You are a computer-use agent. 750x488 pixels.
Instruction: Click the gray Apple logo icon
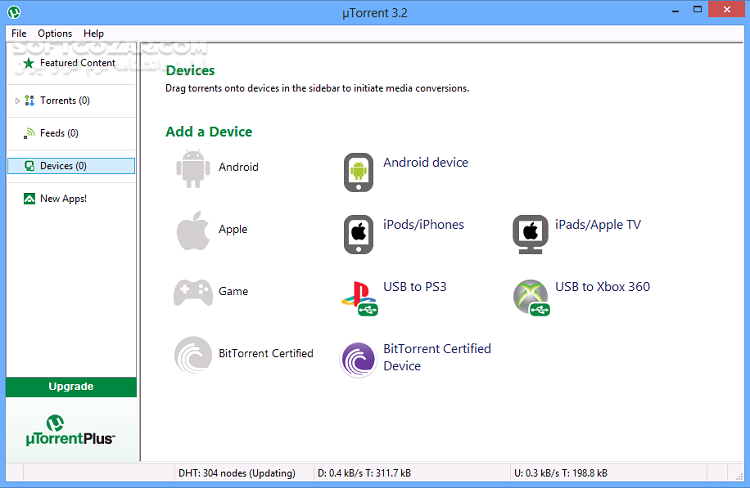[x=193, y=231]
